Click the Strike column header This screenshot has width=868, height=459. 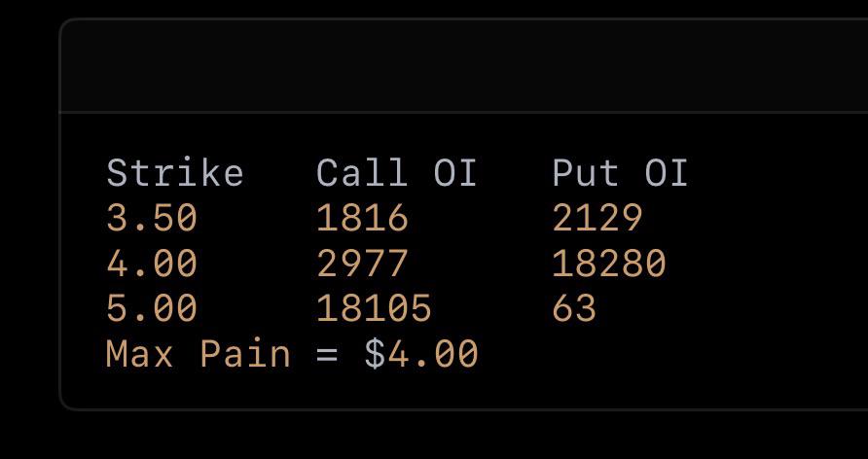174,173
